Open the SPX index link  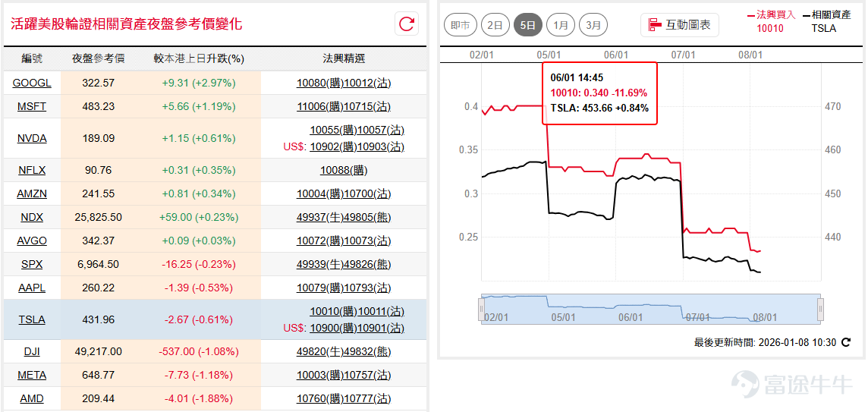pyautogui.click(x=32, y=264)
